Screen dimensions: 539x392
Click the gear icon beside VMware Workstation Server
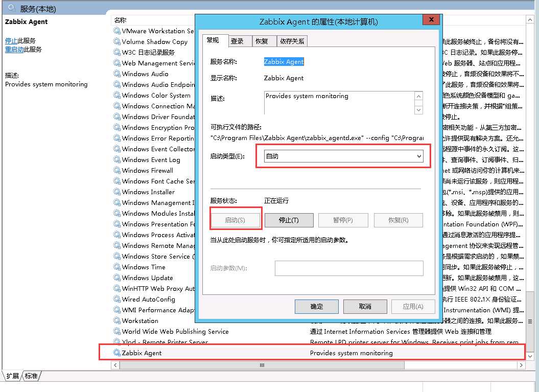[x=117, y=31]
